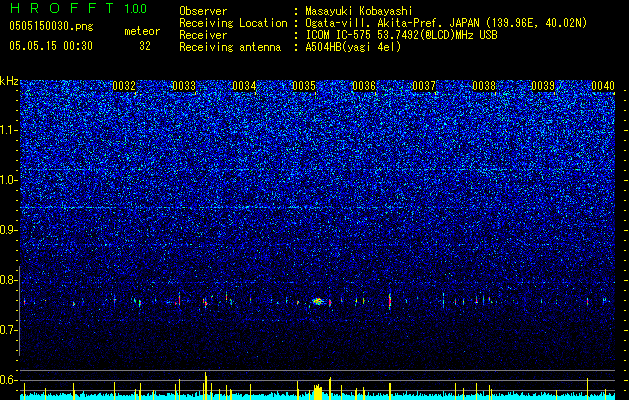Select observer name Masayuki Kobayashi
629x400 pixels.
pyautogui.click(x=358, y=11)
